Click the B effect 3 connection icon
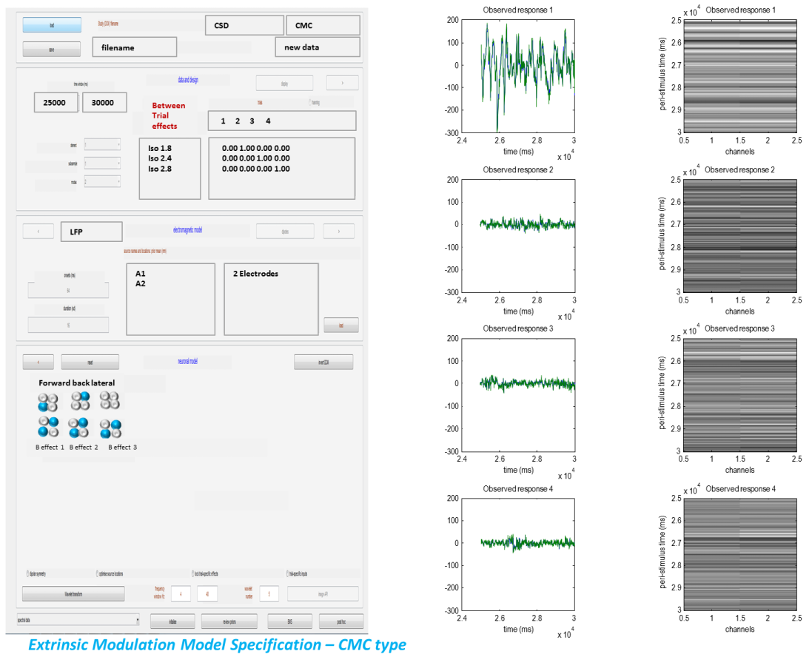 pos(110,428)
